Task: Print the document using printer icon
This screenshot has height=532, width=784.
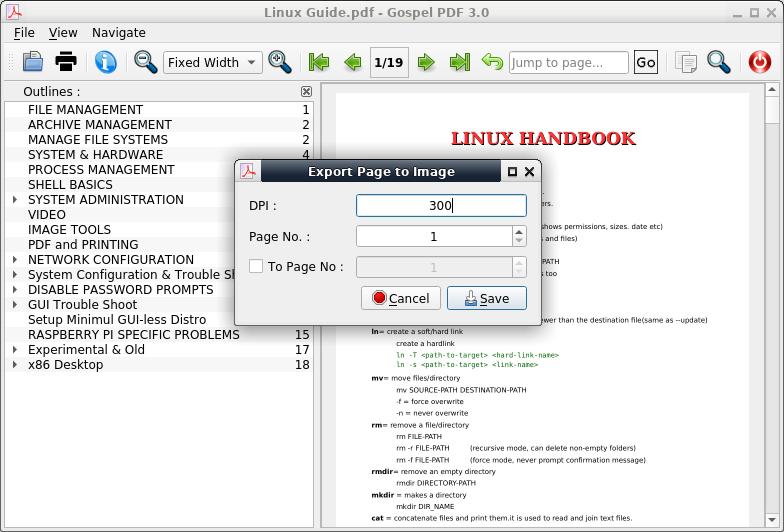Action: 66,62
